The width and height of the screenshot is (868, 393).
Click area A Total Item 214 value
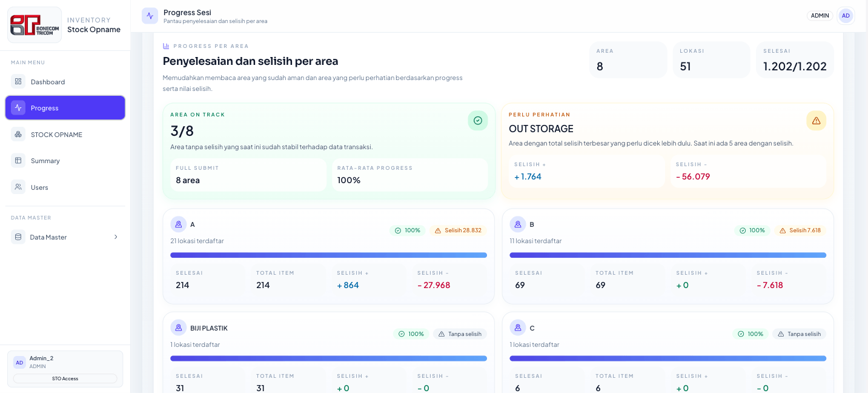tap(263, 285)
